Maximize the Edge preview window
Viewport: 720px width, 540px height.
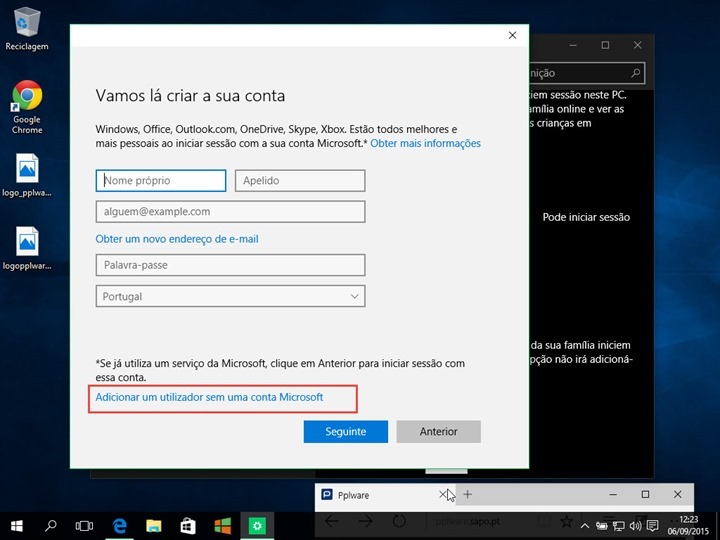coord(645,495)
